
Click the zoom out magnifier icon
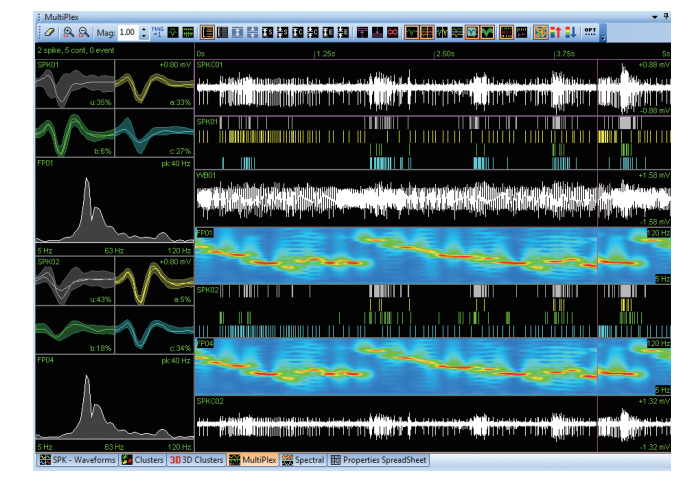[84, 32]
